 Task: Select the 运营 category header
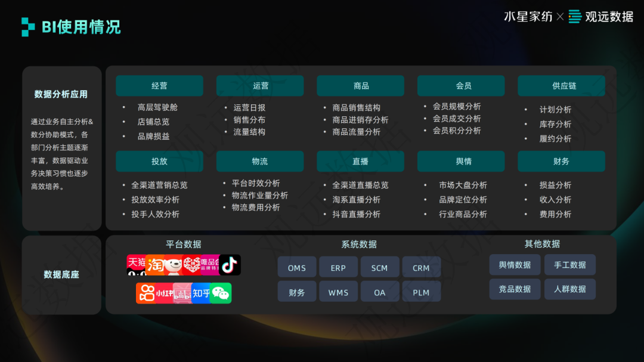(x=260, y=85)
